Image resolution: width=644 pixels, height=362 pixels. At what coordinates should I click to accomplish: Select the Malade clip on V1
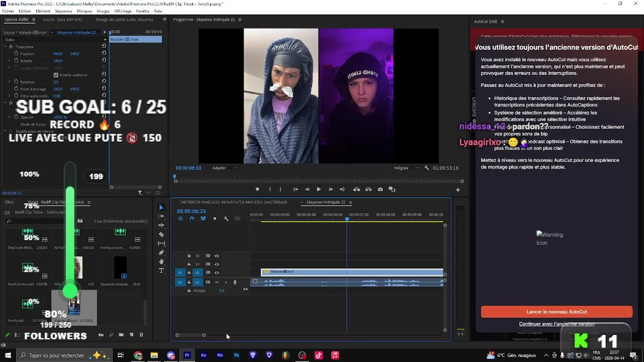point(352,272)
